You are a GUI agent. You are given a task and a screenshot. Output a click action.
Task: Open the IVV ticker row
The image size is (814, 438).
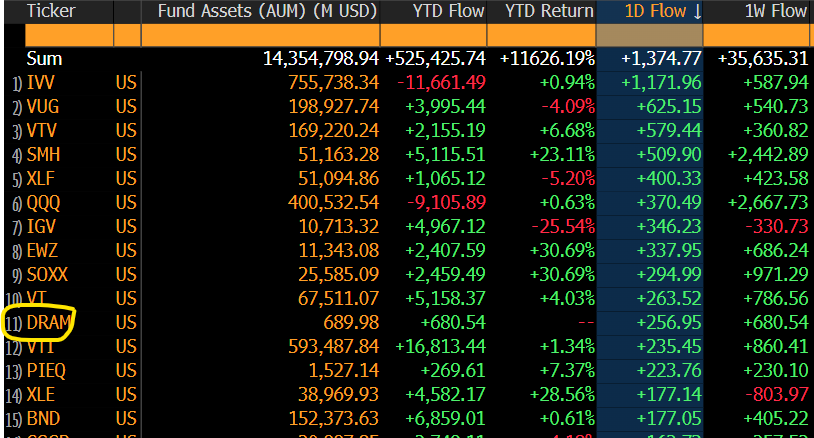coord(42,82)
